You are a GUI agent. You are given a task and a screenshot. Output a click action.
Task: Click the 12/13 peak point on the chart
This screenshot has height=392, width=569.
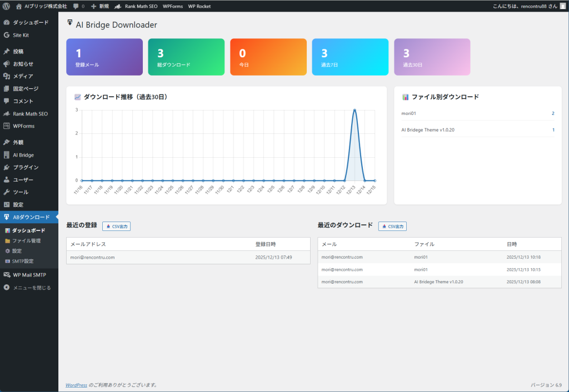tap(355, 110)
